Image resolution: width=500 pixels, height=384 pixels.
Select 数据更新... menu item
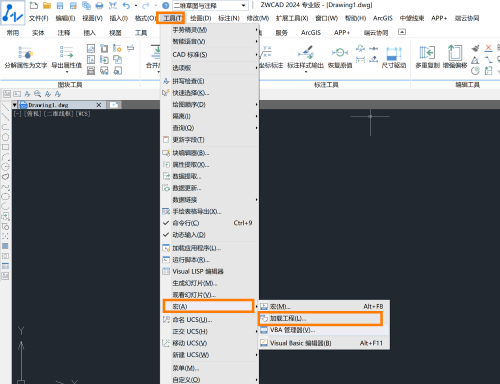click(210, 188)
